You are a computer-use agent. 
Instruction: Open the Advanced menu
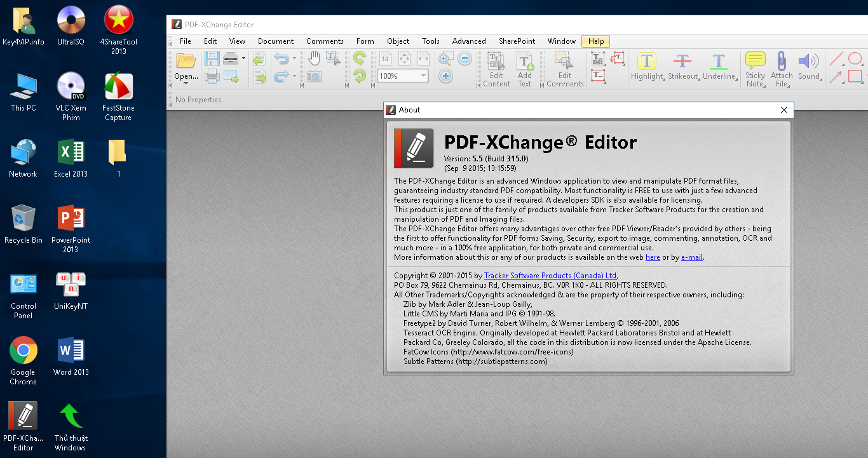click(x=469, y=41)
